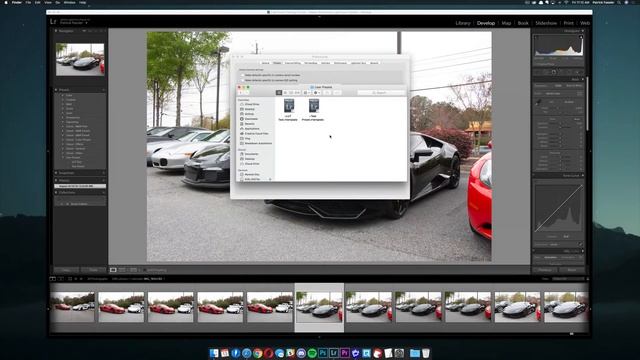Image resolution: width=640 pixels, height=360 pixels.
Task: Select the first Lightroom preset file
Action: tap(289, 109)
